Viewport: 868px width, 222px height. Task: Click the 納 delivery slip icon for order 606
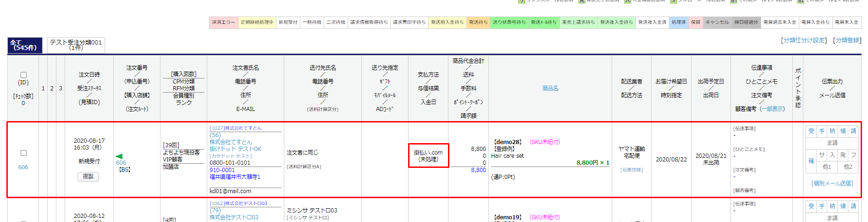pyautogui.click(x=832, y=131)
